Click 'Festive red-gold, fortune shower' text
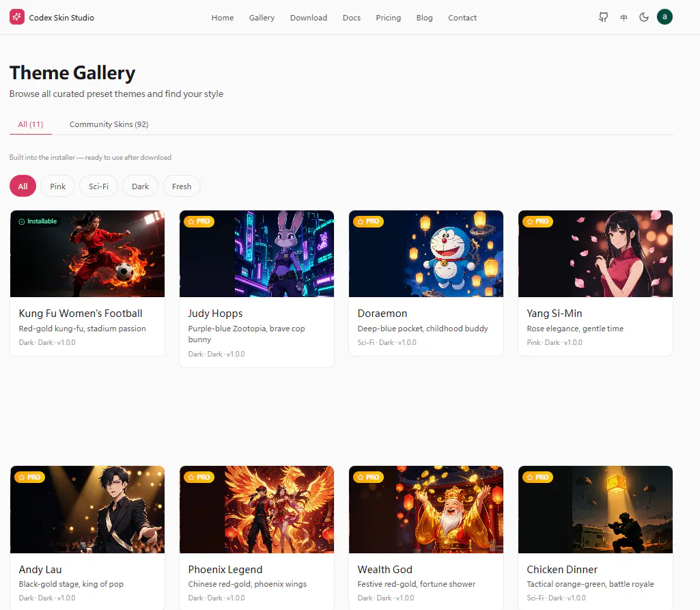This screenshot has height=610, width=700. coord(417,584)
